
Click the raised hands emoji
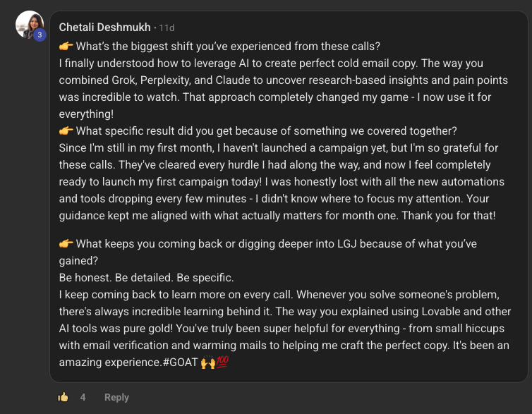click(x=207, y=363)
